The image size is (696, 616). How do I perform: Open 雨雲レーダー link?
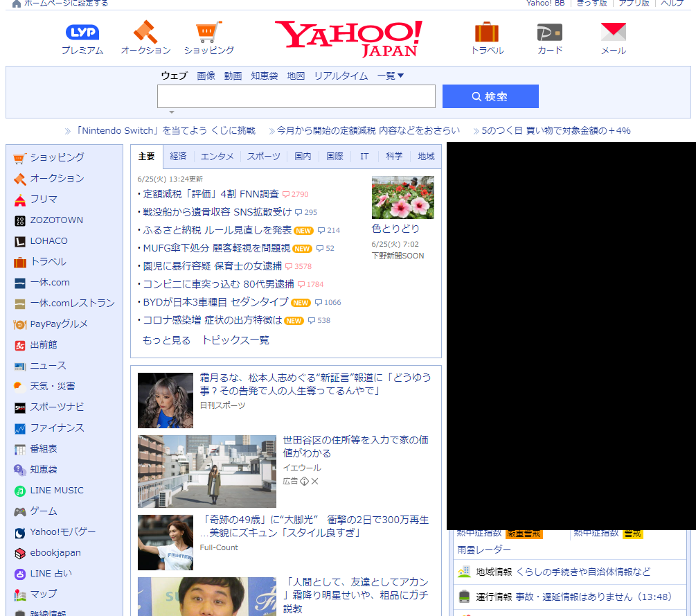click(x=484, y=549)
